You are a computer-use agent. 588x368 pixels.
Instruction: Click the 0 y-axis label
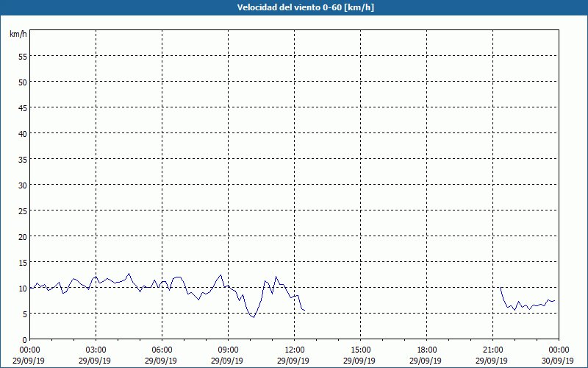[25, 340]
